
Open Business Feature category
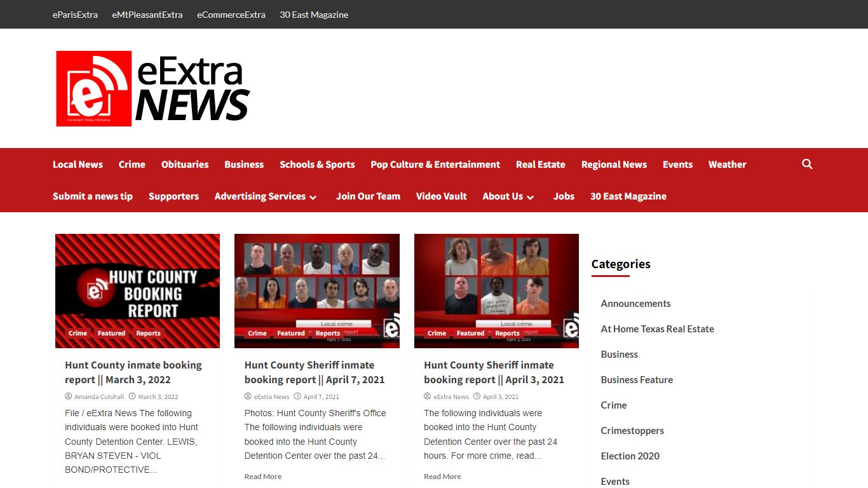[637, 380]
